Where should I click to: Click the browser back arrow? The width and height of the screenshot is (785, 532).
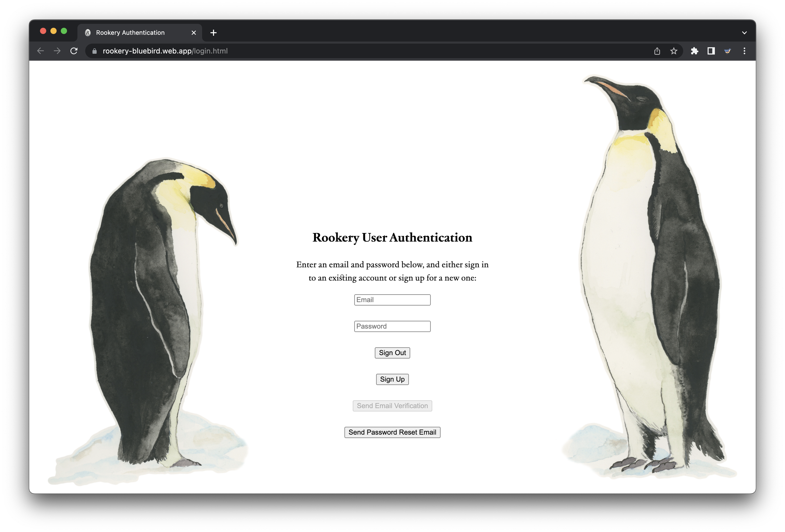coord(41,51)
